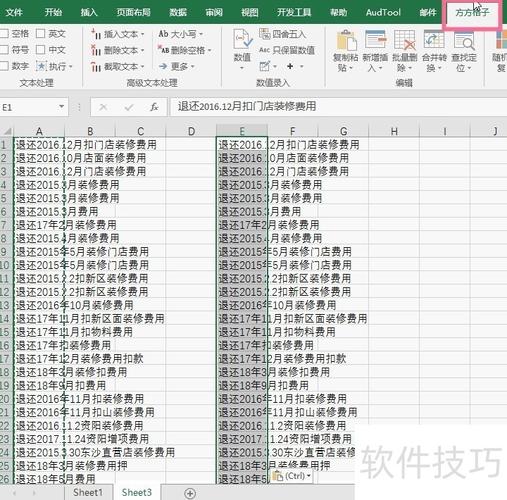Screen dimensions: 507x500
Task: Select column H header
Action: pyautogui.click(x=394, y=131)
